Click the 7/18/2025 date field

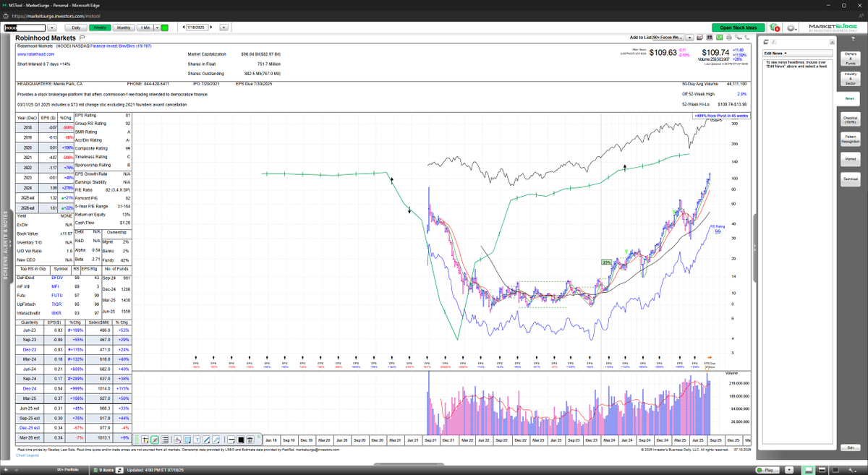197,27
